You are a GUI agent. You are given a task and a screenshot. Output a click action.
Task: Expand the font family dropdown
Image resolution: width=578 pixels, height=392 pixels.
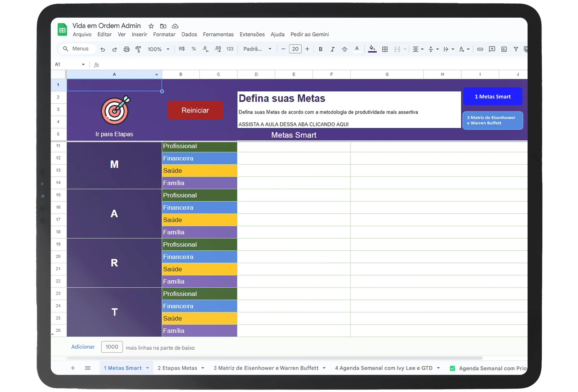coord(257,49)
